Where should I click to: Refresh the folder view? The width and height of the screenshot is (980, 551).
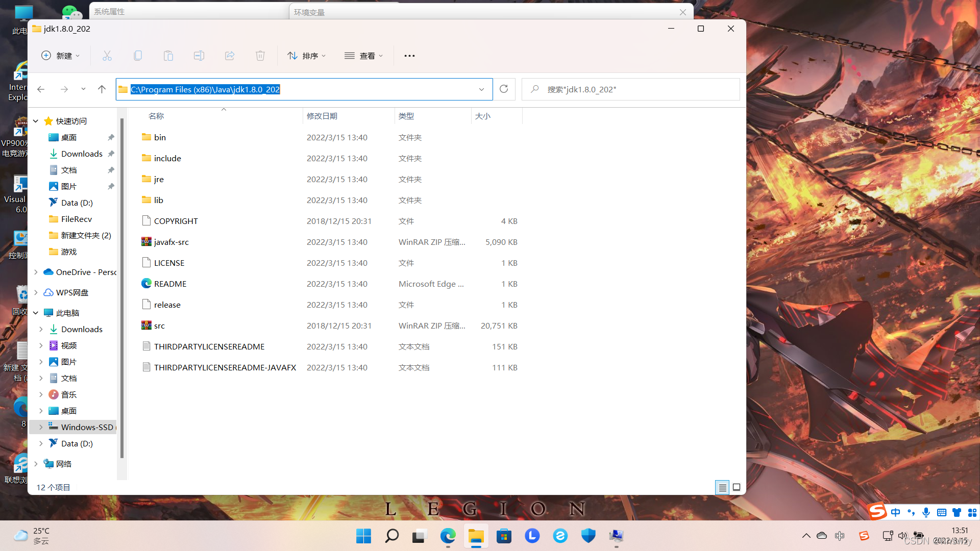click(x=503, y=89)
